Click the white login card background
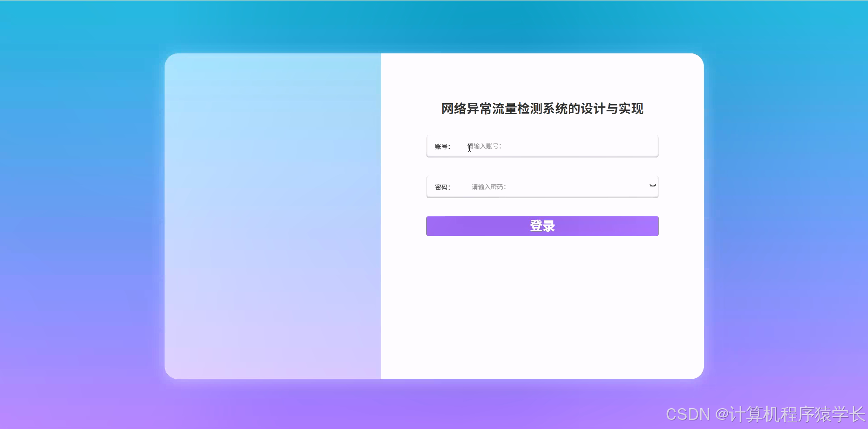868x429 pixels. [x=542, y=308]
